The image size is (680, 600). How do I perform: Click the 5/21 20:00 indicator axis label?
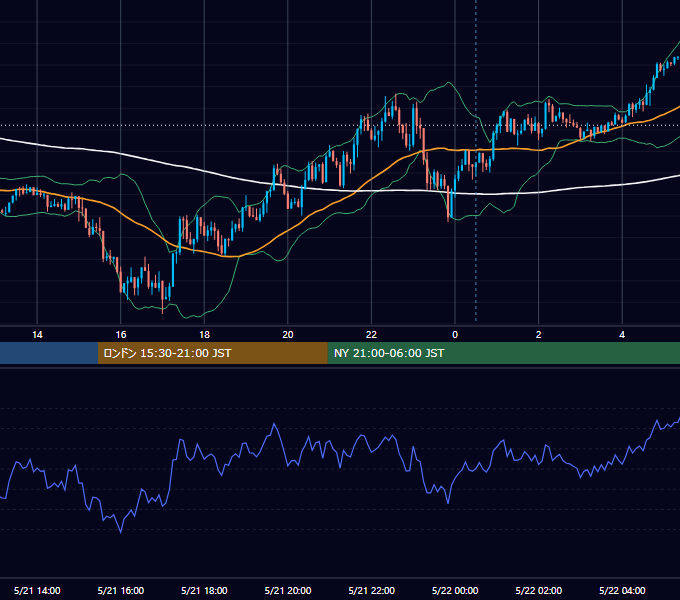coord(288,590)
